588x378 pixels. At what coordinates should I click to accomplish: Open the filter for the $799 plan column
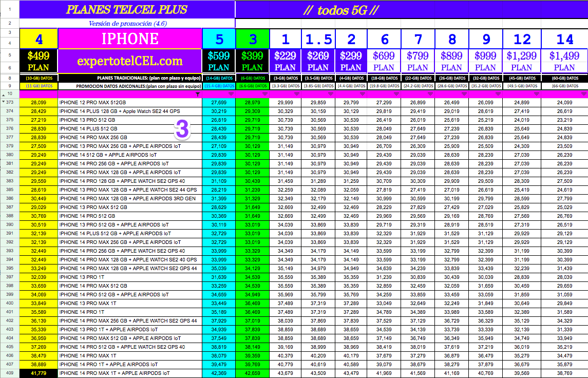pos(430,94)
